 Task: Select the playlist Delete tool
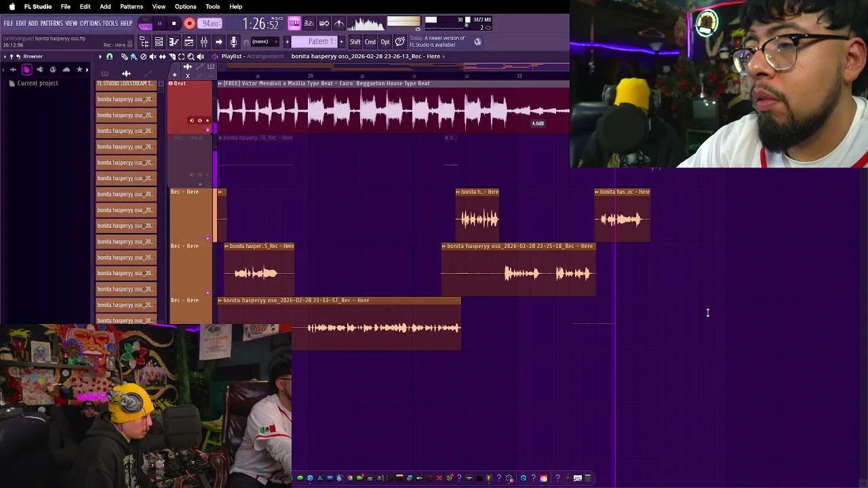(x=144, y=56)
